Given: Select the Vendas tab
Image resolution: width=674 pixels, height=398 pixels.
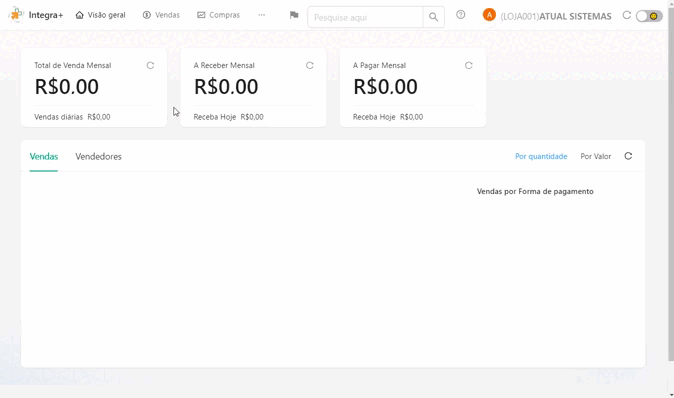Looking at the screenshot, I should 43,156.
